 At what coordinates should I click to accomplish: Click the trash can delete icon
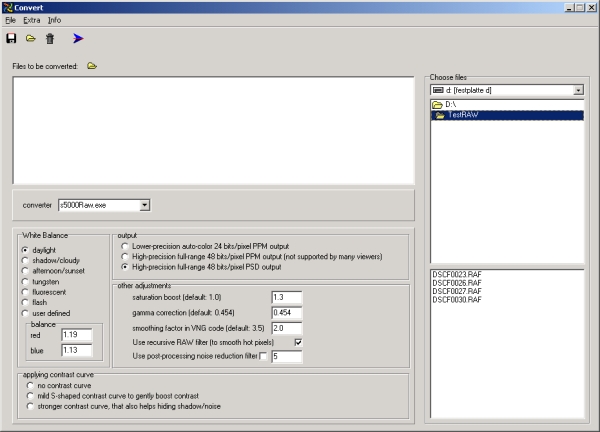coord(50,39)
